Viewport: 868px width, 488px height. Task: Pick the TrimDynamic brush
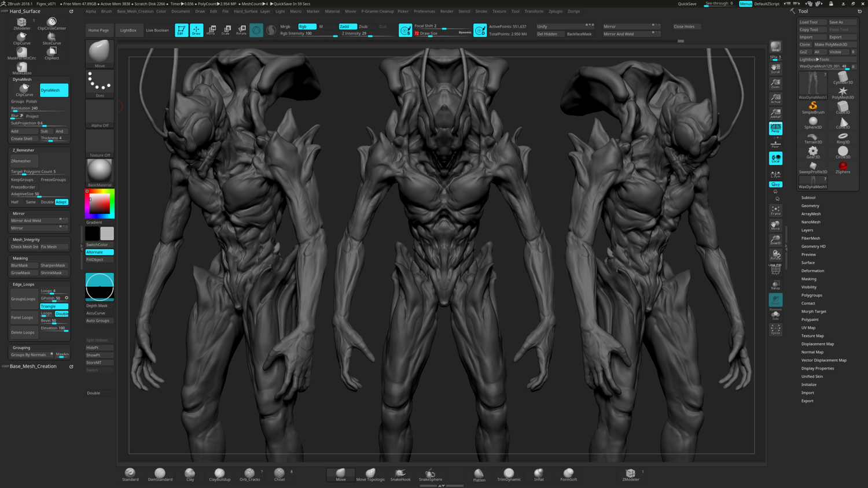509,474
